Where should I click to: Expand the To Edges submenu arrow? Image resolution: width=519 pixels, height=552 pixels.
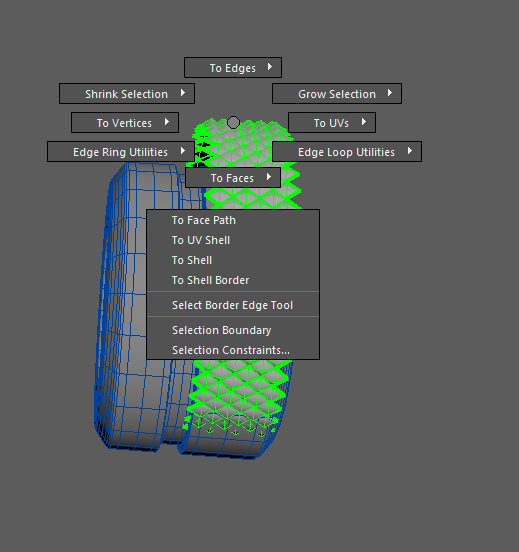[270, 67]
